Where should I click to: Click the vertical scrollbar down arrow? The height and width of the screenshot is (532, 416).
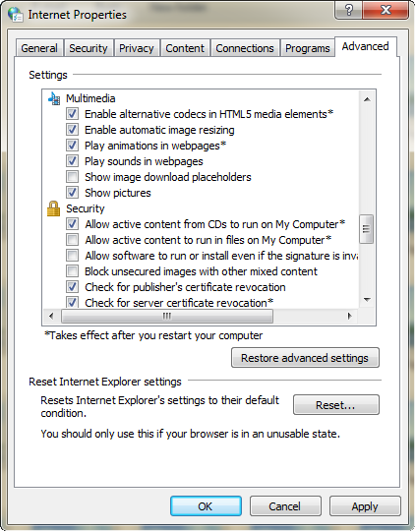click(367, 300)
